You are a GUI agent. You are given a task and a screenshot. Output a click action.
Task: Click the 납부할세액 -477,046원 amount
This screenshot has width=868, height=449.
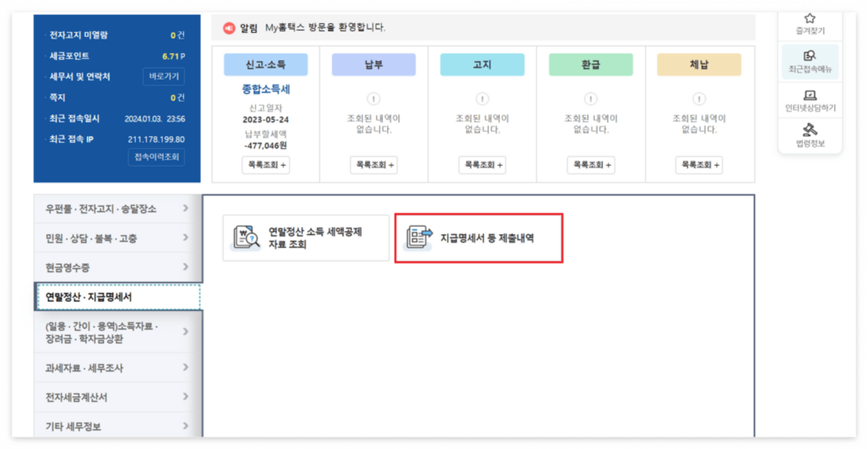[266, 146]
